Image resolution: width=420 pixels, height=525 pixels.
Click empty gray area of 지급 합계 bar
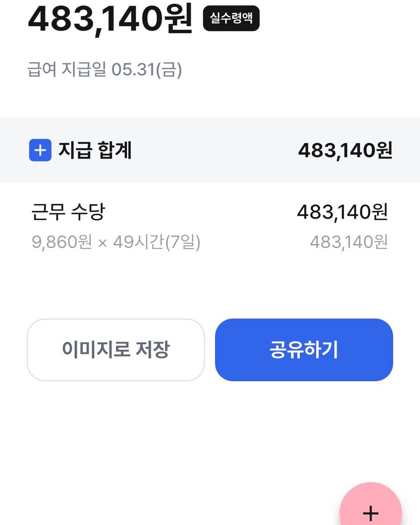coord(212,150)
